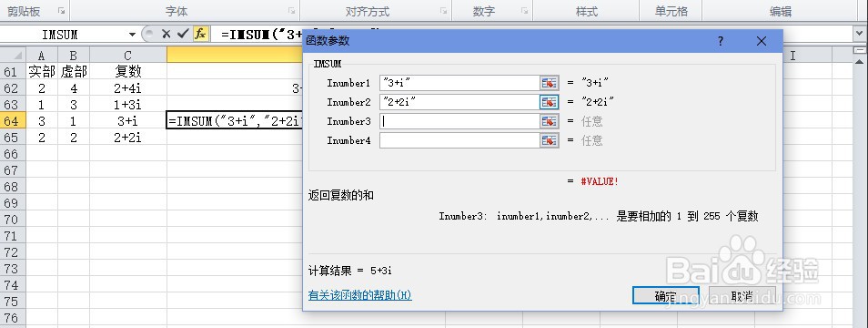Confirm formula entry with checkmark icon

pos(183,35)
